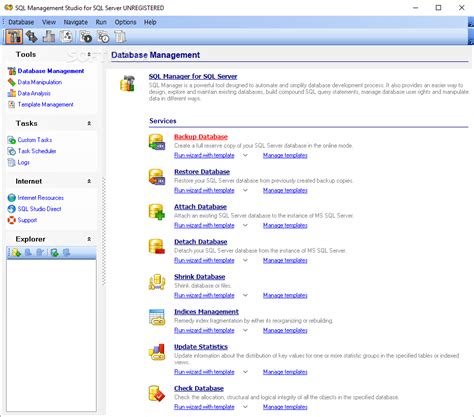This screenshot has width=474, height=417.
Task: Click the last Explorer toolbar icon
Action: click(66, 253)
